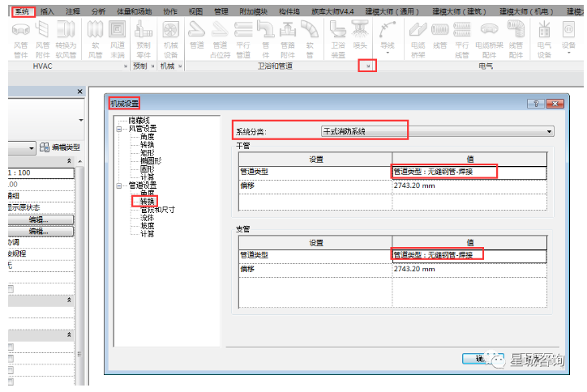Open the 系统分类 dropdown
Viewport: 587px width, 392px height.
click(x=437, y=131)
